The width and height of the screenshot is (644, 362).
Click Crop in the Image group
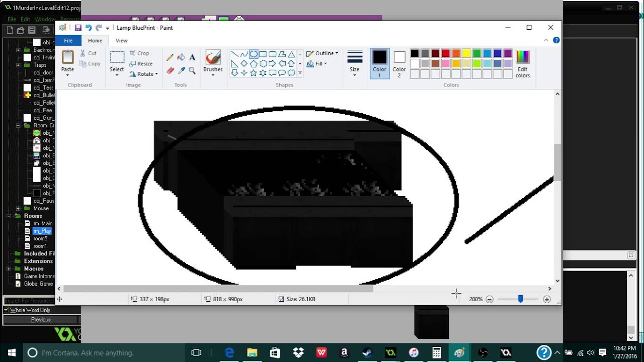(139, 53)
